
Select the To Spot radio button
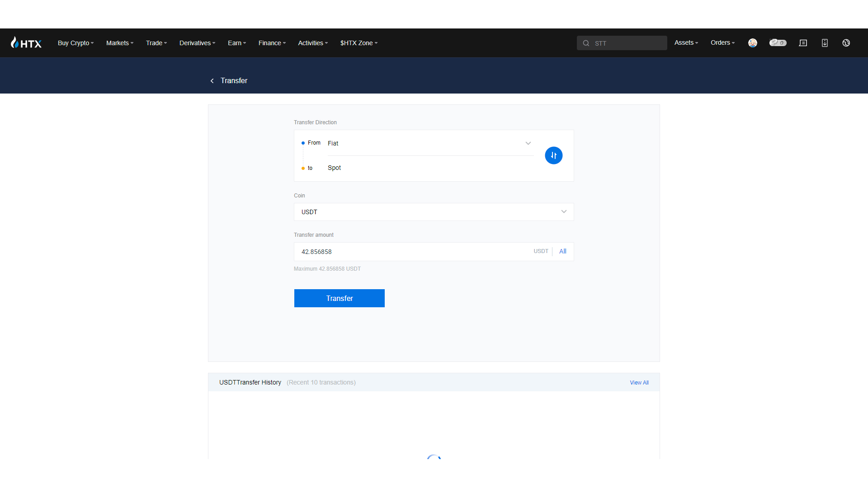(303, 168)
